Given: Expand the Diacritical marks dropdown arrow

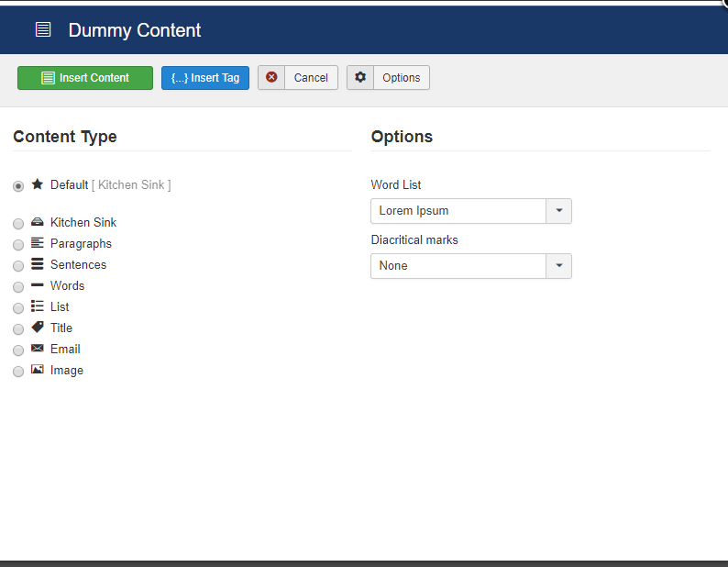Looking at the screenshot, I should coord(559,266).
